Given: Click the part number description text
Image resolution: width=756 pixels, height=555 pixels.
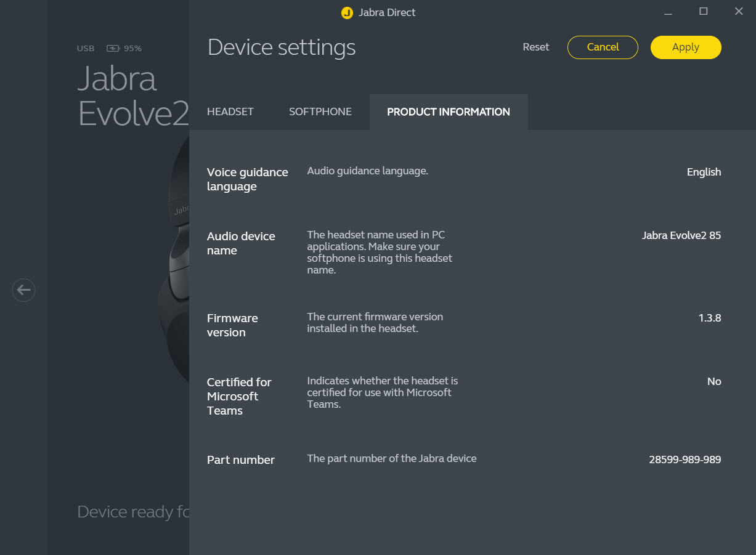Looking at the screenshot, I should (x=392, y=458).
